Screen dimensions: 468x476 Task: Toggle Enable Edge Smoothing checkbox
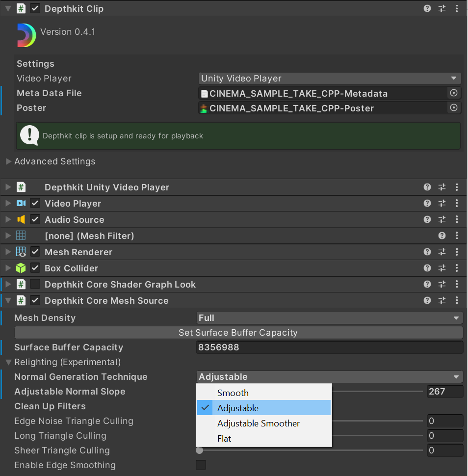[x=201, y=465]
